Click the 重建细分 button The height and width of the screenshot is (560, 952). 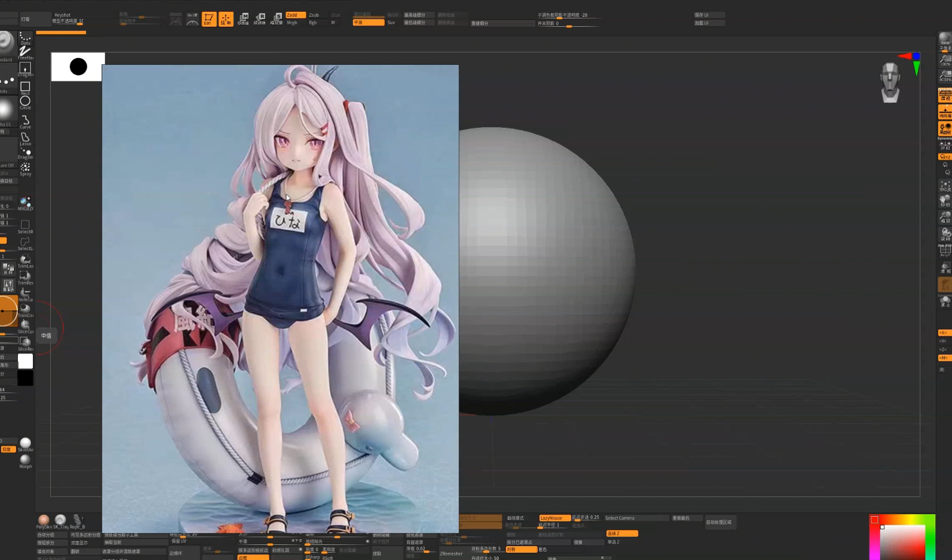click(502, 23)
